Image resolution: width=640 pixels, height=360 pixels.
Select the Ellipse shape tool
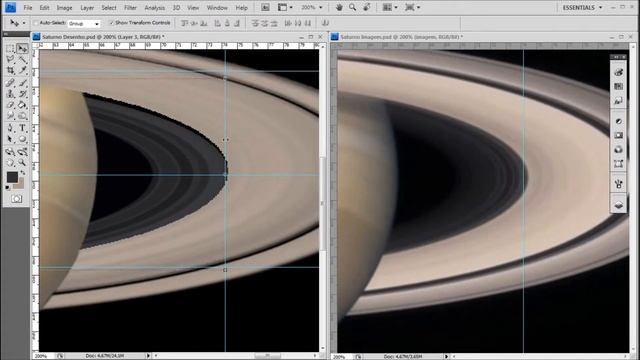tap(22, 140)
